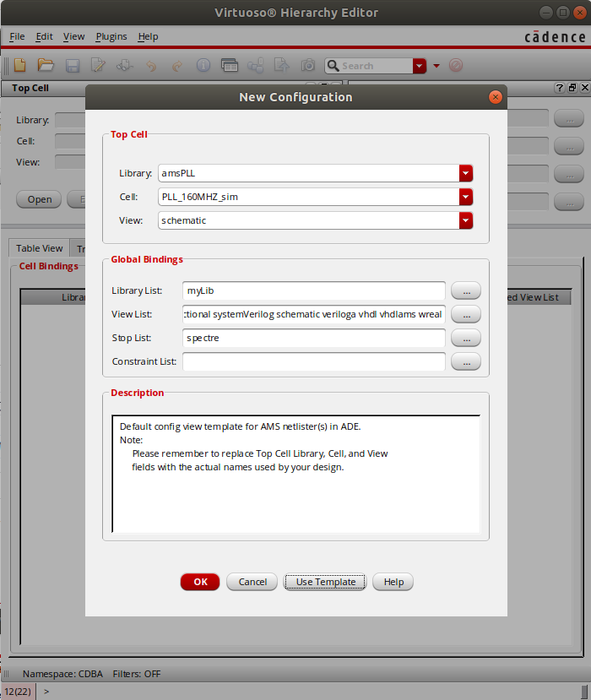Click the edit-mode pencil page icon
The height and width of the screenshot is (700, 591).
click(x=98, y=66)
